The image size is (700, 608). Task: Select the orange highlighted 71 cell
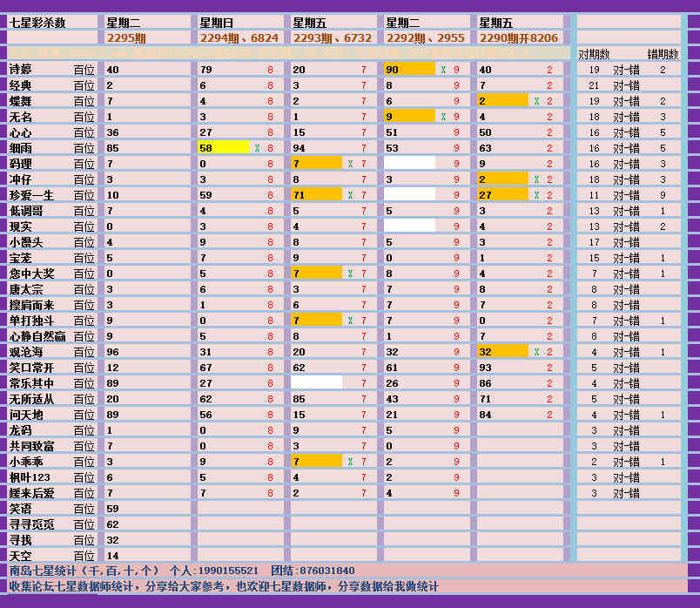[316, 195]
